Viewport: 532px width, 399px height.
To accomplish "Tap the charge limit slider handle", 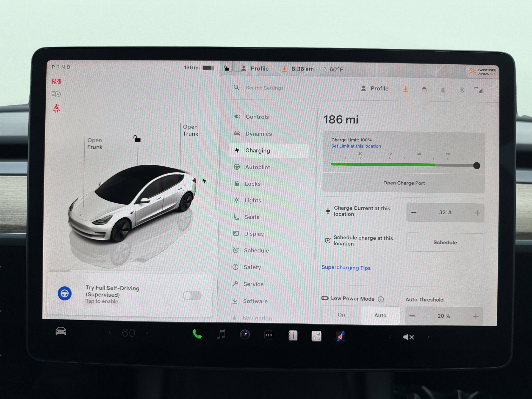I will point(476,166).
